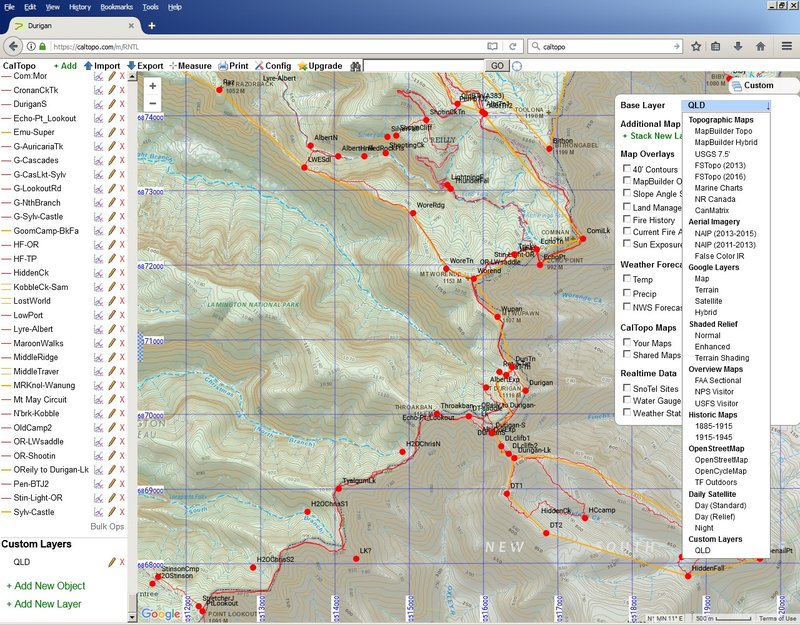Click the sidebar scroll-up arrow
Image resolution: width=800 pixels, height=625 pixels.
coord(132,77)
